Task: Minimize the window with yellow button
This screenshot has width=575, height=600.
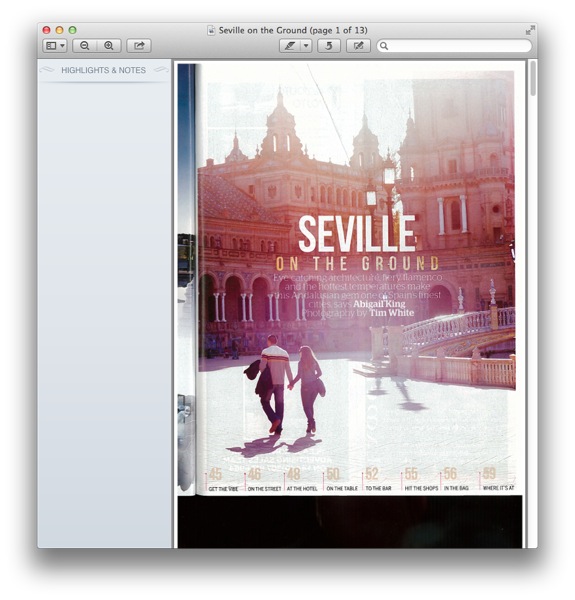Action: click(x=59, y=30)
